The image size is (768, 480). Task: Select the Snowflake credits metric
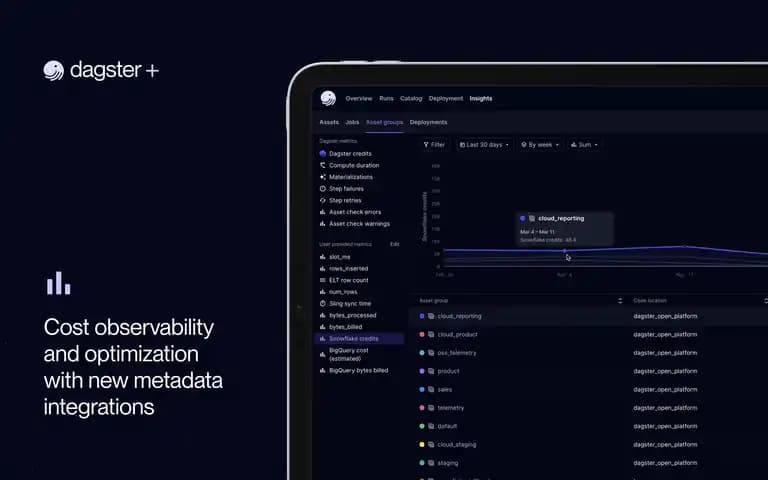(359, 338)
